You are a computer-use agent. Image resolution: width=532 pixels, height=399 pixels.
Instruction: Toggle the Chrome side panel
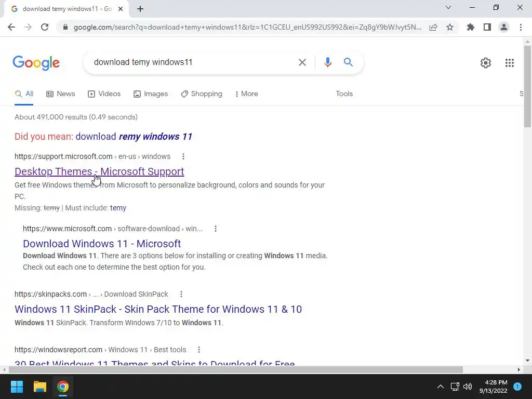coord(487,27)
